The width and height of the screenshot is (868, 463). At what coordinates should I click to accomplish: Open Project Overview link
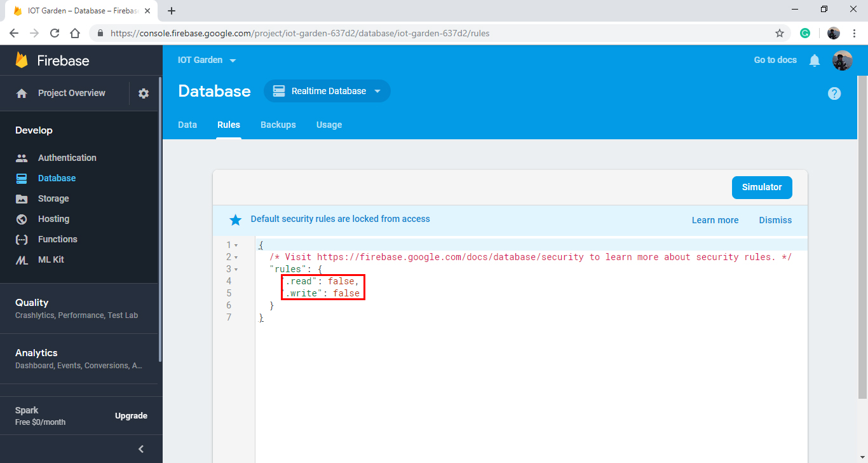click(x=72, y=93)
